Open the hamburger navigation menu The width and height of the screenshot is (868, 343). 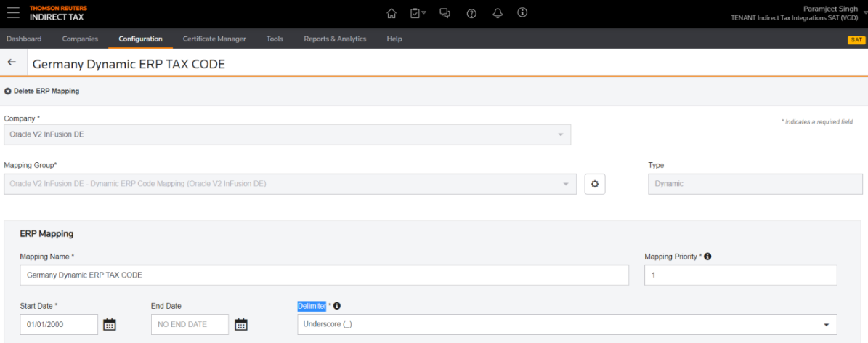coord(13,13)
